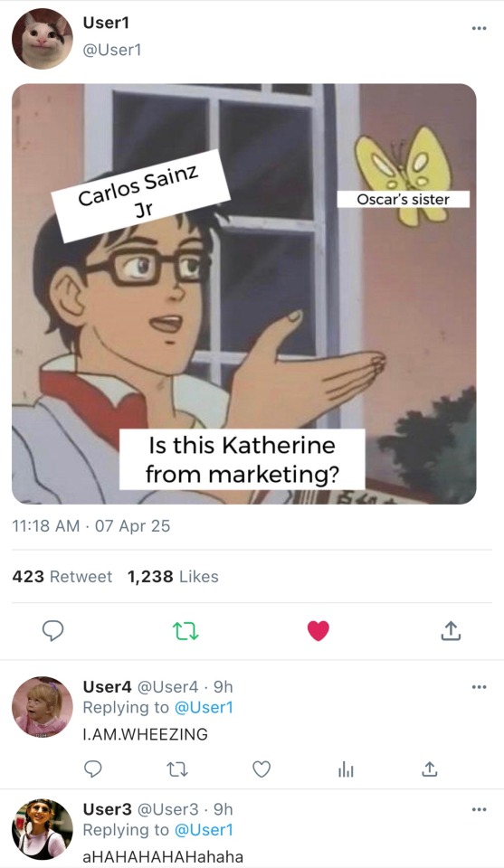View the list of 1,238 Likes

[x=173, y=577]
